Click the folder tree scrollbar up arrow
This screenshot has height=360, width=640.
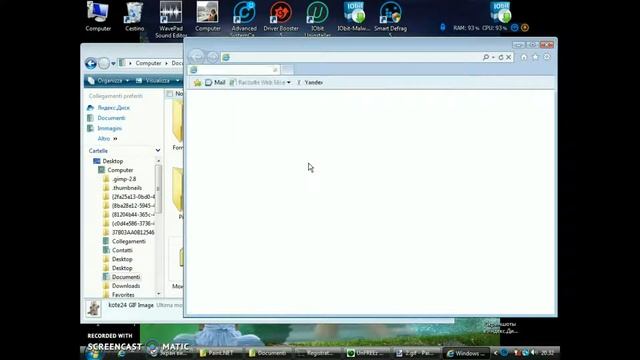pos(158,161)
